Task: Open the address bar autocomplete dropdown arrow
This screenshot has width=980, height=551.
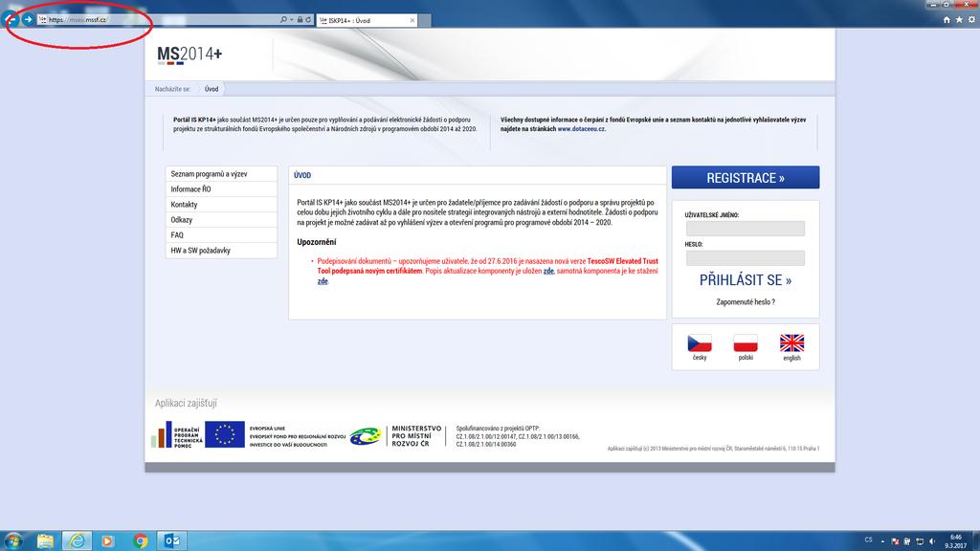Action: [291, 20]
